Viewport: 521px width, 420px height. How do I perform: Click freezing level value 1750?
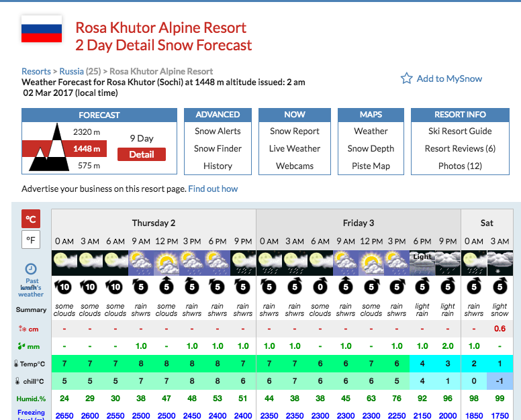[x=500, y=416]
